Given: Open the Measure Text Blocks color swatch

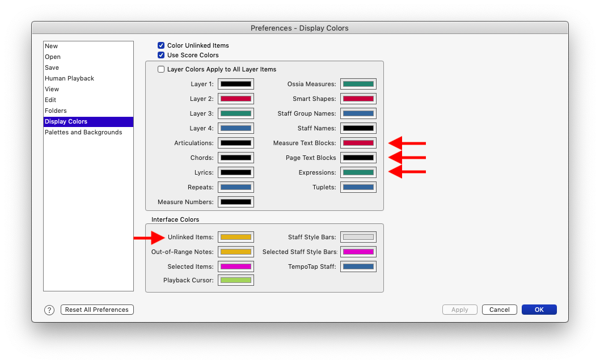Looking at the screenshot, I should coord(358,143).
